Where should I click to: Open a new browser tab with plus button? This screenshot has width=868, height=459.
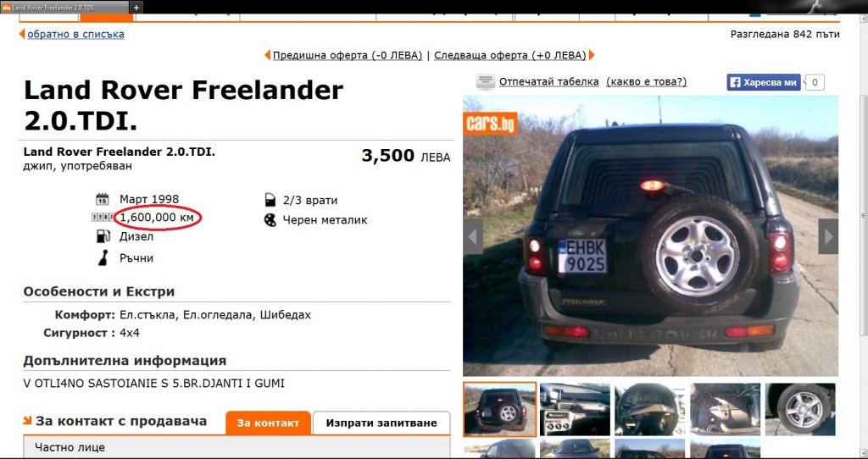point(136,7)
